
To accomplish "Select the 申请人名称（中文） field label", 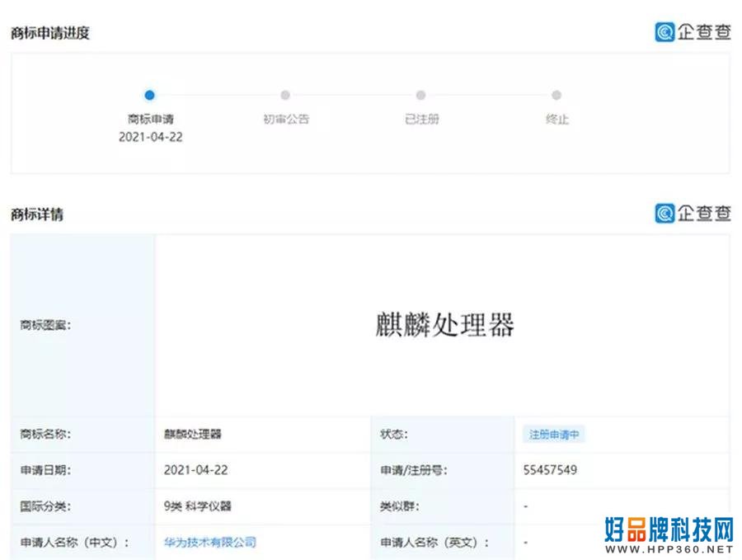I will pos(74,543).
